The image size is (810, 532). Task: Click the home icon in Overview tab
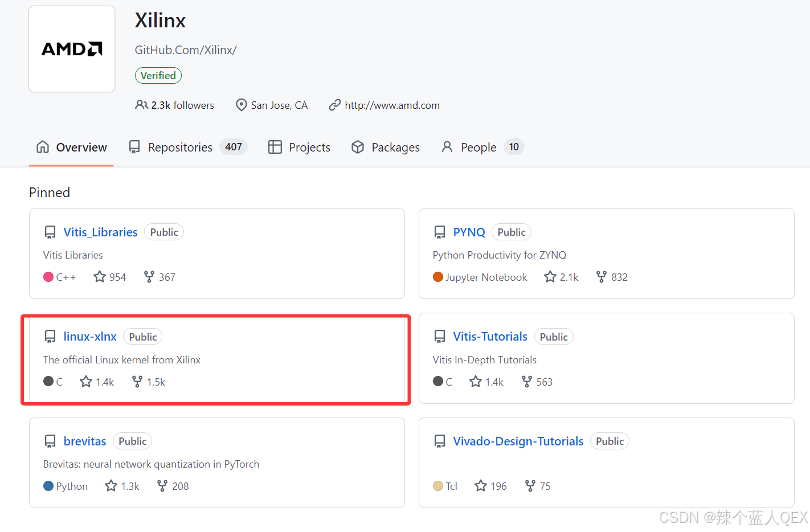43,147
